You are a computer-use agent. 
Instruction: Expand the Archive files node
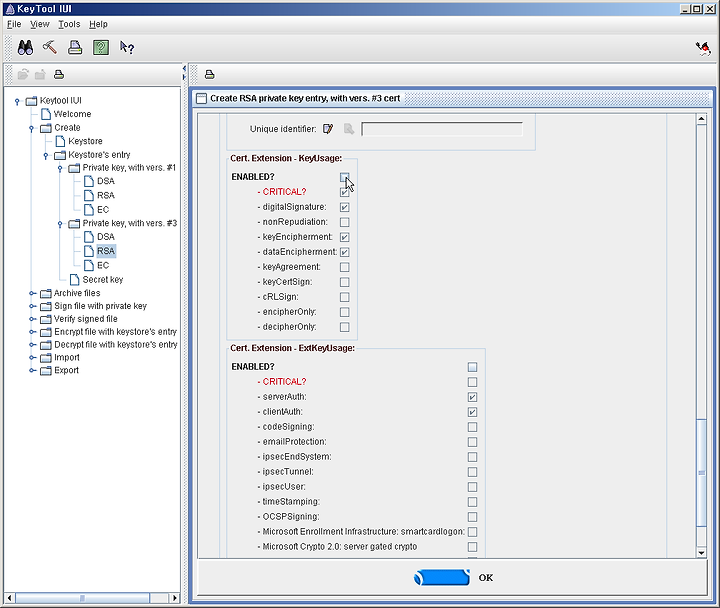(32, 293)
